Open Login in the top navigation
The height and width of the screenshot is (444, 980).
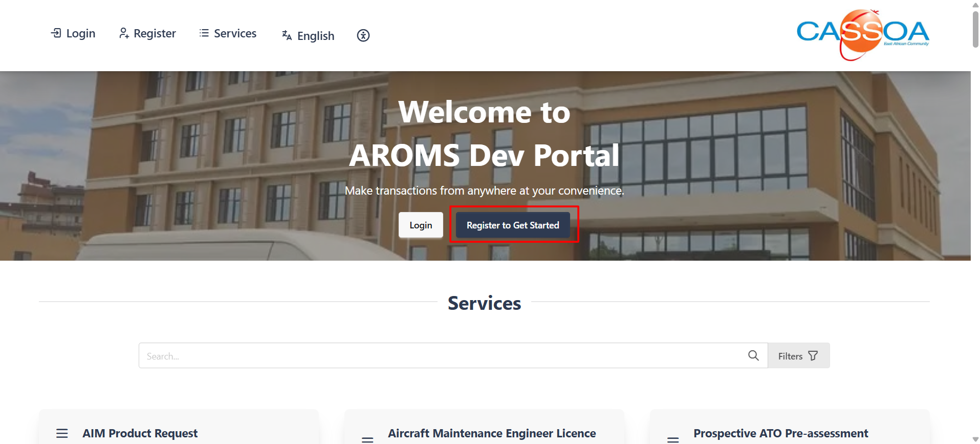click(73, 33)
